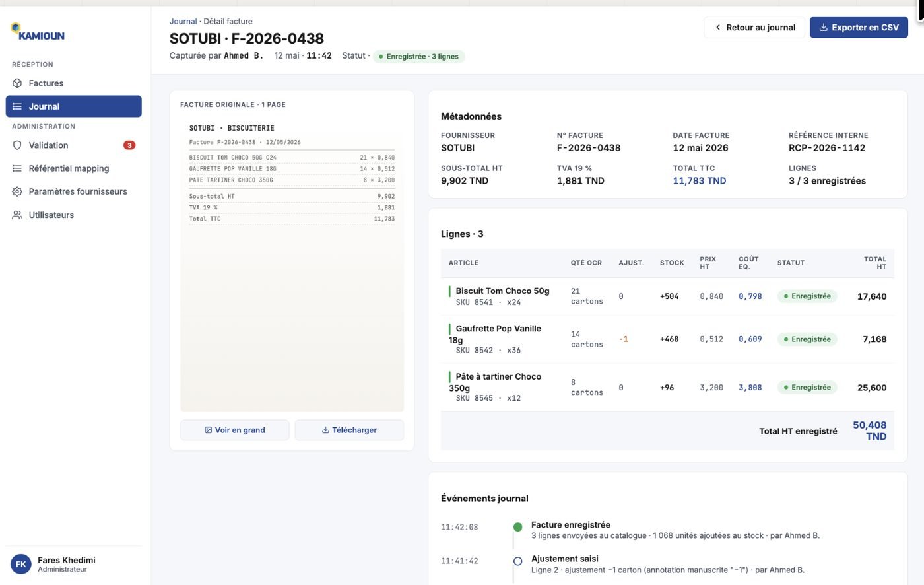Click the Enregistrée badge for Pâte à tartiner

point(807,388)
